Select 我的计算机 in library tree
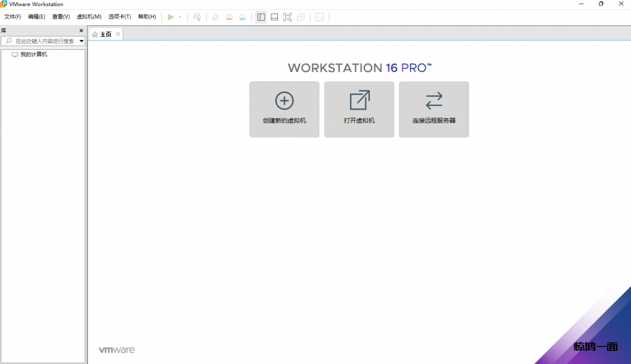631x364 pixels. (x=33, y=55)
